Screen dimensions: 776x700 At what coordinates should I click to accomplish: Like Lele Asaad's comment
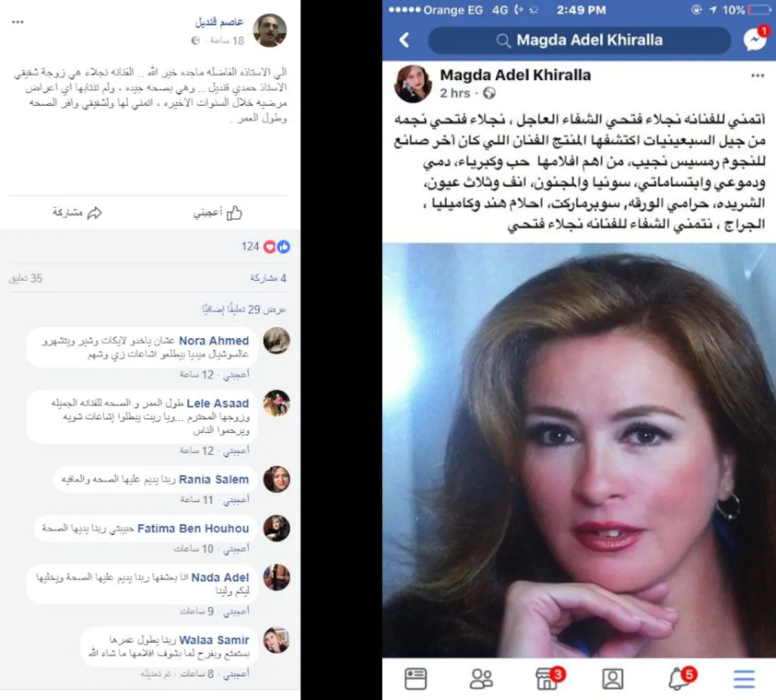(236, 451)
